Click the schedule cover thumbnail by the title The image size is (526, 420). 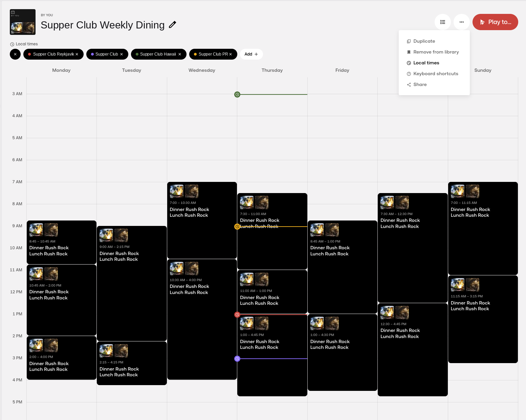coord(23,22)
